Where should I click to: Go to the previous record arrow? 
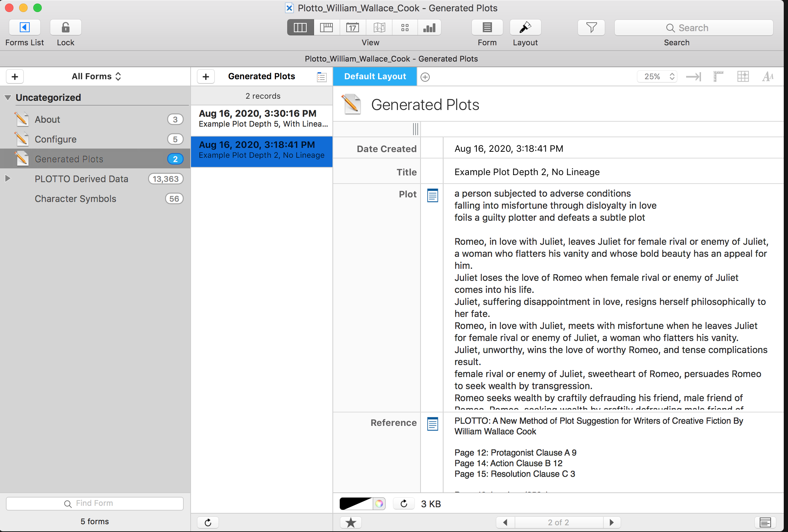pos(505,522)
